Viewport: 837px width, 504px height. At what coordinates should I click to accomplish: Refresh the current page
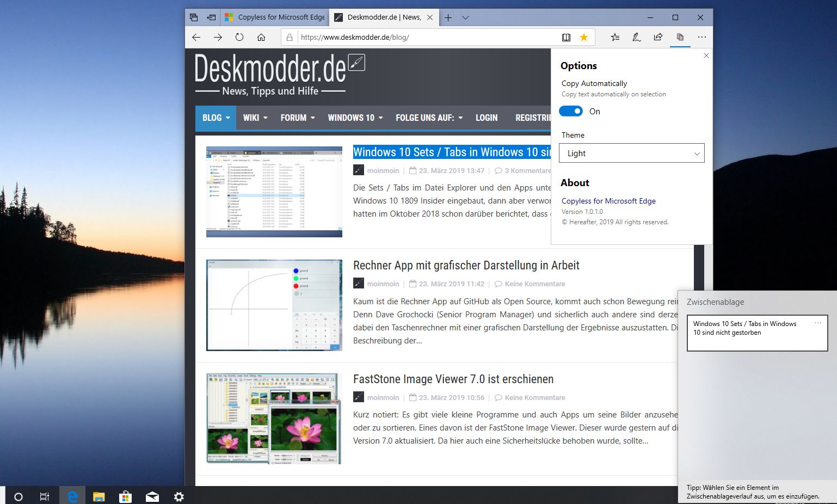coord(239,37)
